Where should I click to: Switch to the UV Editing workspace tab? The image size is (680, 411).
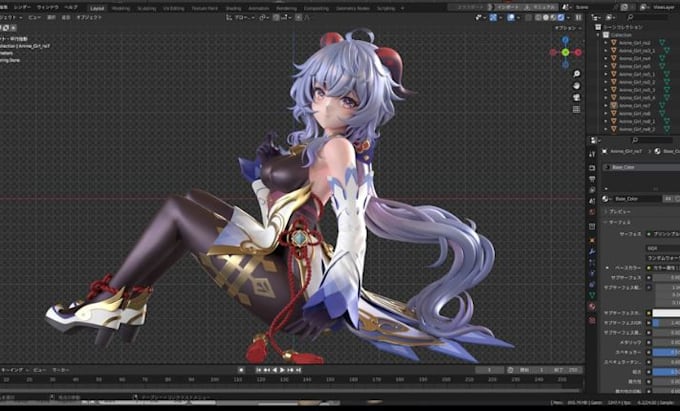174,8
